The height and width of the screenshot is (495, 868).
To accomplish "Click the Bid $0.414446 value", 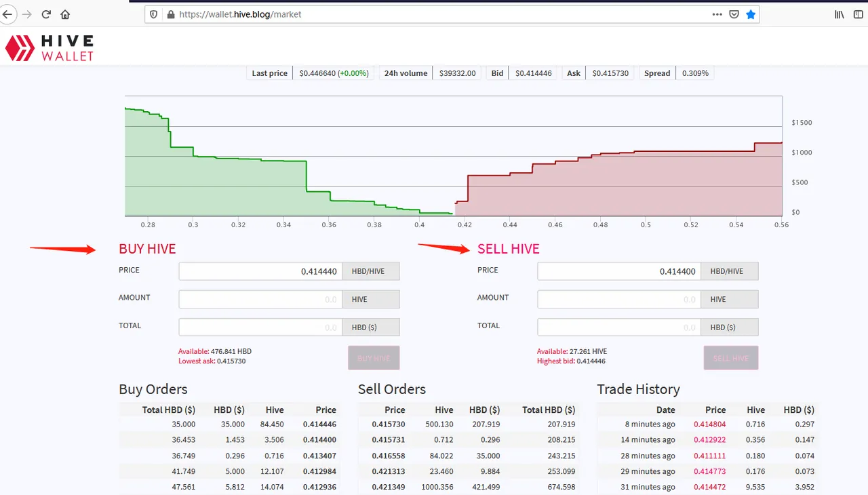I will click(x=534, y=73).
